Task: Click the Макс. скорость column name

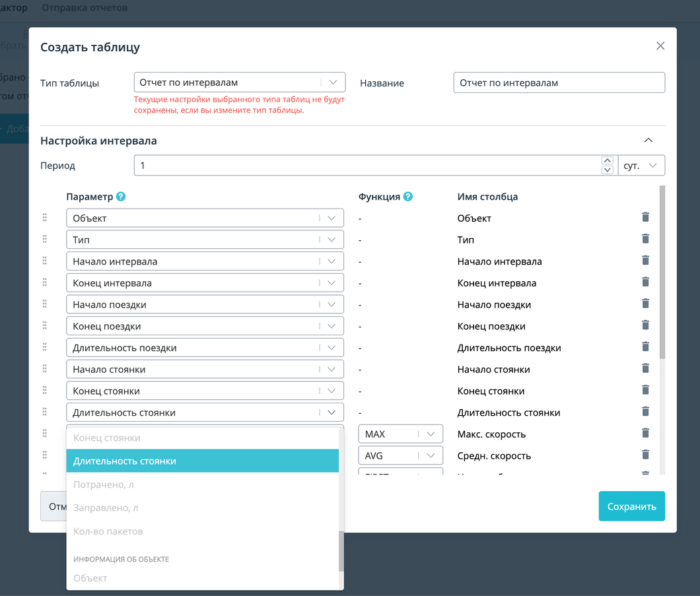Action: [x=491, y=434]
